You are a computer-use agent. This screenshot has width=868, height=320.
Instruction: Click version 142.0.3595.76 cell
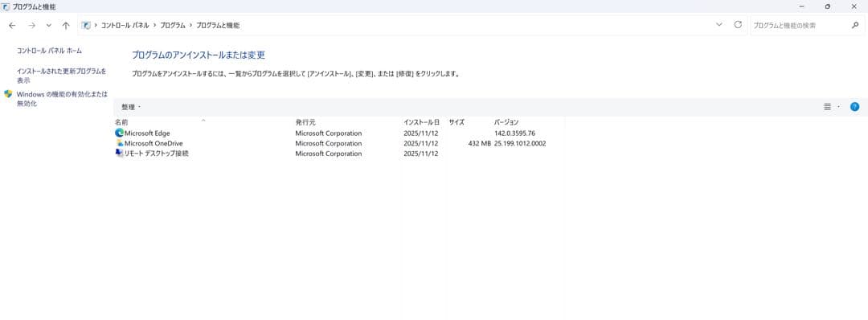[x=515, y=133]
